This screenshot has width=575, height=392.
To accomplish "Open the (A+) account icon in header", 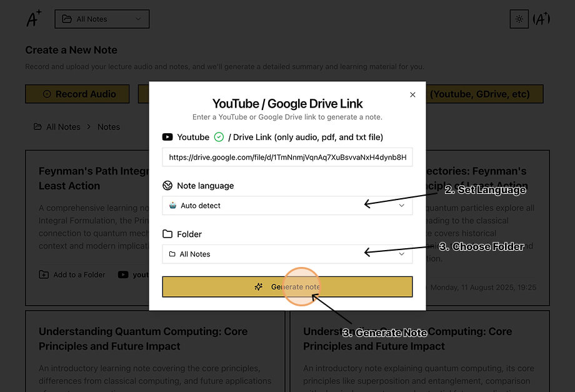I will pos(541,19).
